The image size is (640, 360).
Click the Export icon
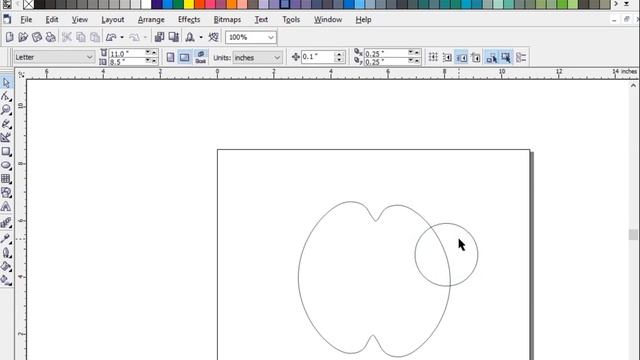[x=173, y=37]
